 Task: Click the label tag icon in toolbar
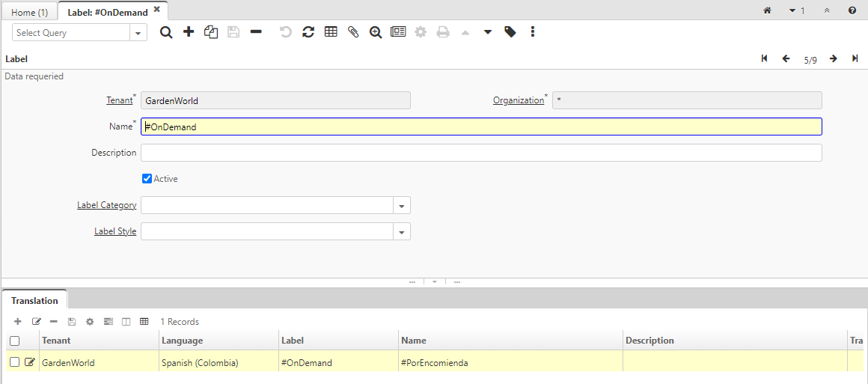[x=510, y=32]
